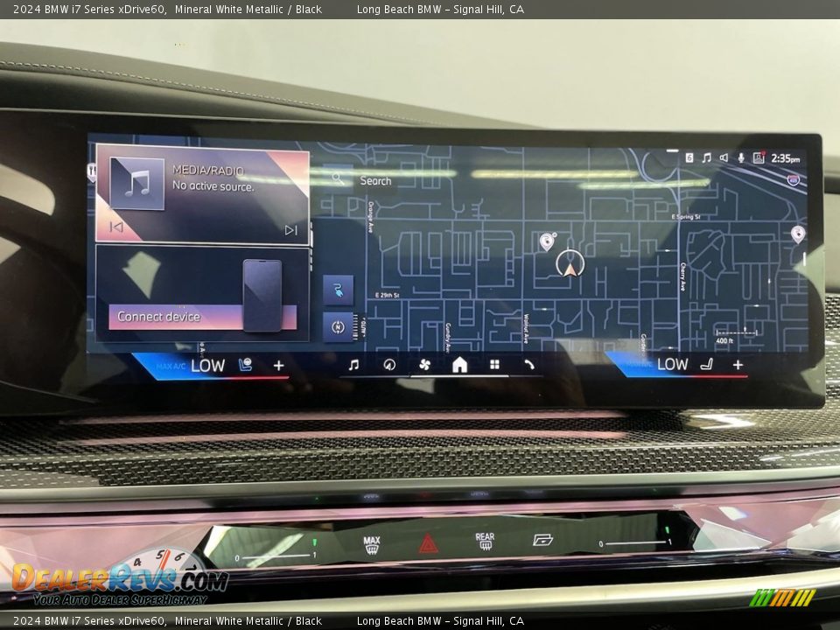The image size is (840, 630).
Task: Recenter on vehicle position arrow
Action: [570, 263]
